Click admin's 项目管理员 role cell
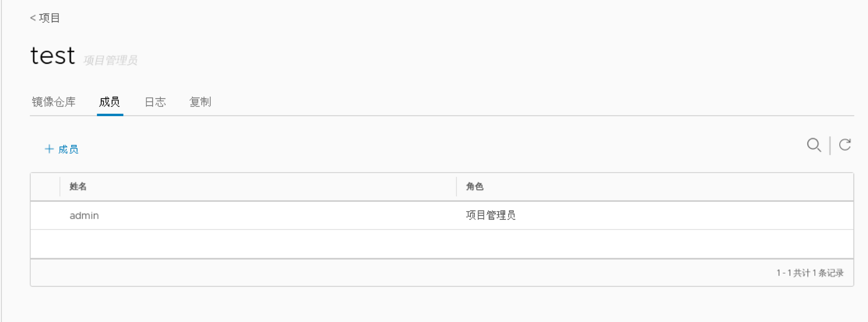The width and height of the screenshot is (868, 322). (490, 216)
